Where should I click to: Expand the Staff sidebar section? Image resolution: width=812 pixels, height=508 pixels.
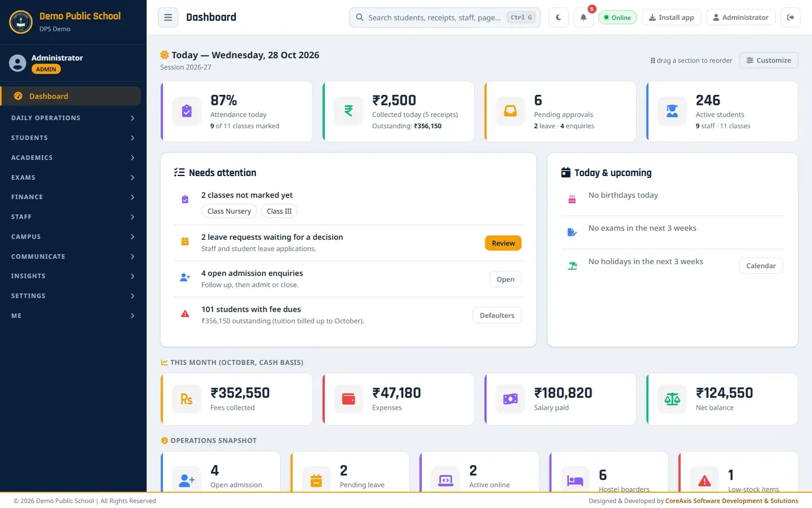tap(73, 217)
